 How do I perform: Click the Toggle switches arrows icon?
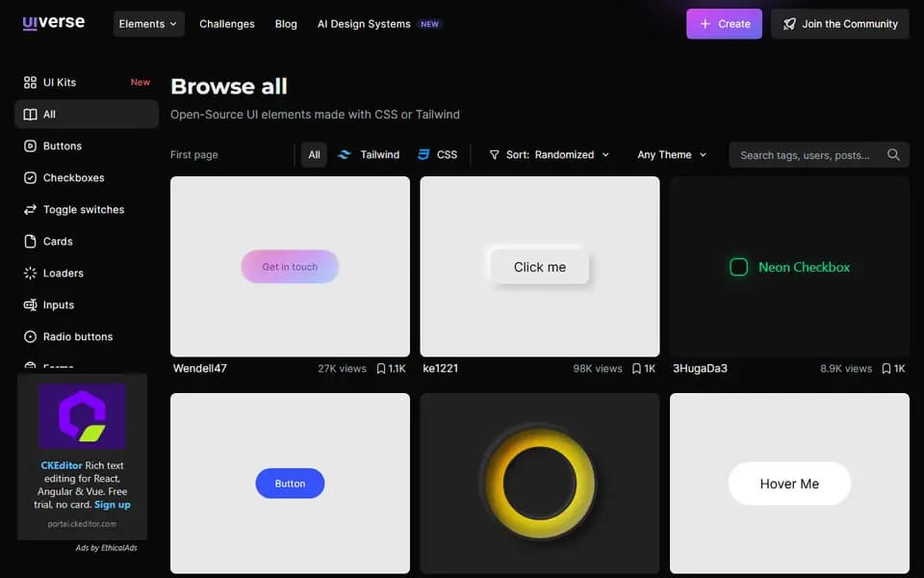[x=30, y=210]
